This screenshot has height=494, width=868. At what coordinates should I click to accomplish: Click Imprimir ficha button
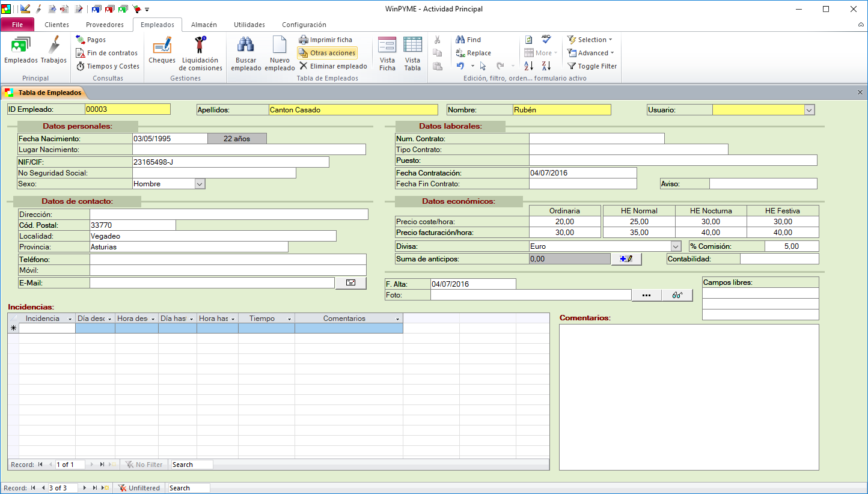(x=326, y=40)
